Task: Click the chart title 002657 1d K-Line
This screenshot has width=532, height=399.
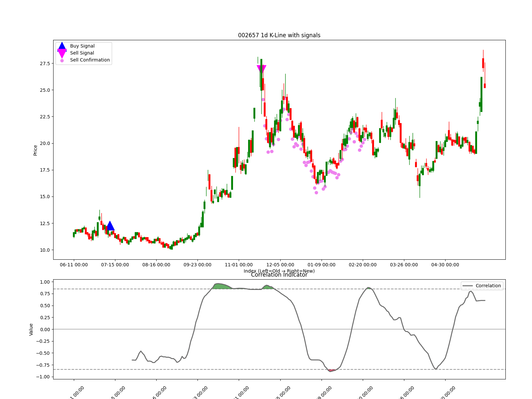Action: point(279,35)
